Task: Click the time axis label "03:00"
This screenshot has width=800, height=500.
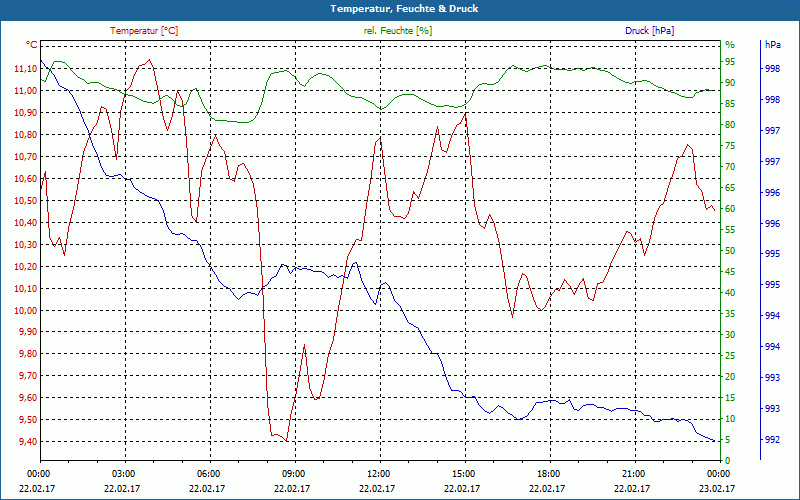Action: [122, 473]
